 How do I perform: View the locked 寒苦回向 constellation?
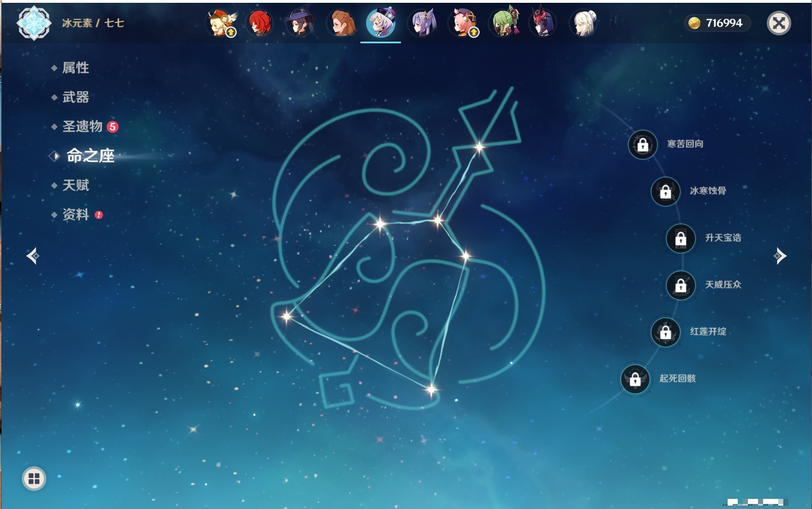(643, 145)
